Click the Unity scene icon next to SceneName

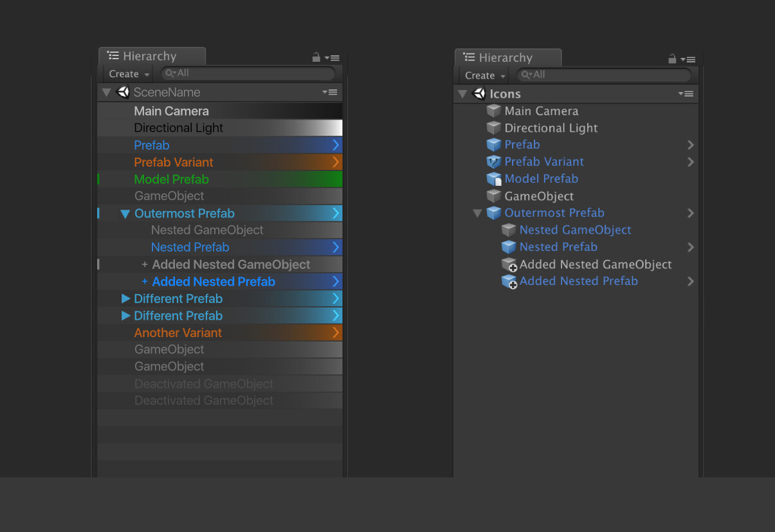coord(122,92)
